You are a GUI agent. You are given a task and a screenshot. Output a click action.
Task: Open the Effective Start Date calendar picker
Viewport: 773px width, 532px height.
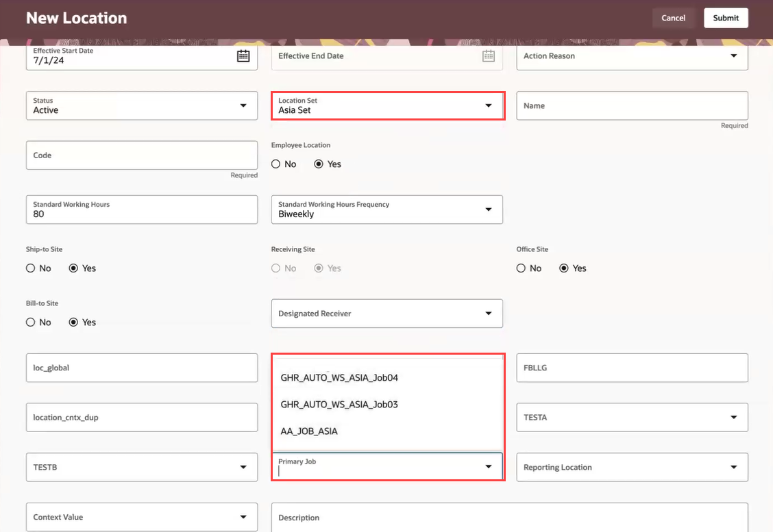[x=243, y=56]
